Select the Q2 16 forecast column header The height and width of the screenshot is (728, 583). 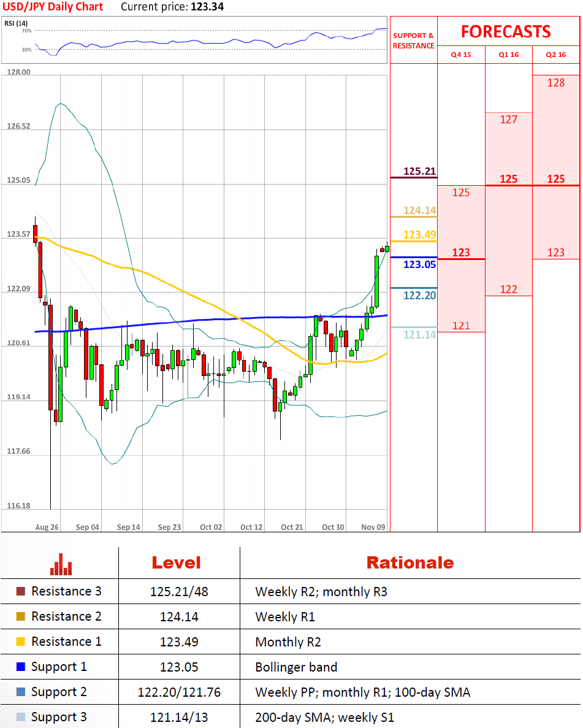pyautogui.click(x=556, y=55)
